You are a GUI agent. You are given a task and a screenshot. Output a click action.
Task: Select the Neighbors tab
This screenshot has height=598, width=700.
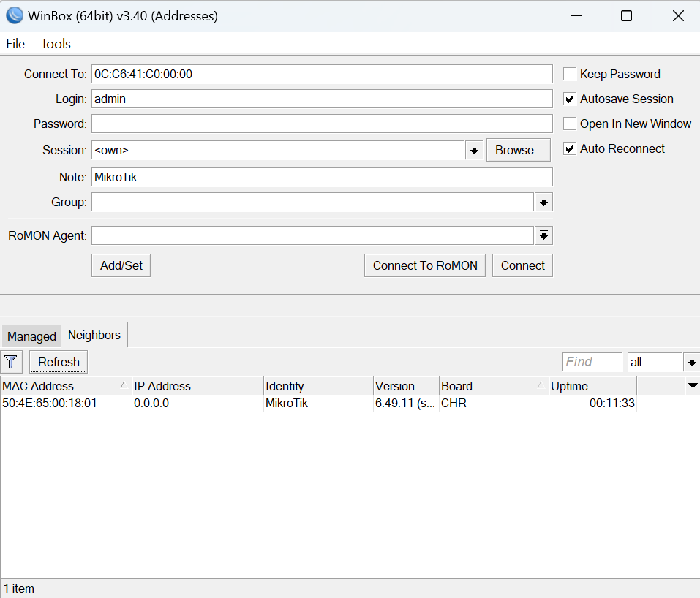(94, 335)
